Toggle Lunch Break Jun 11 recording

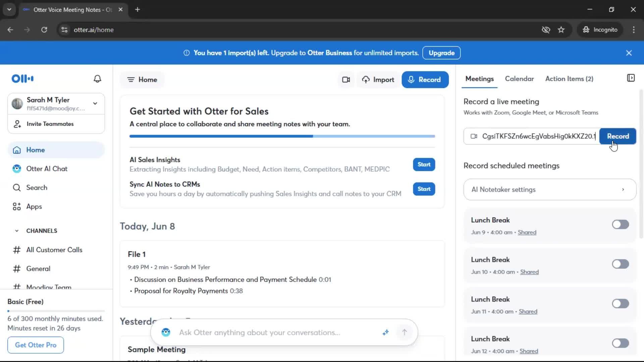(x=620, y=304)
